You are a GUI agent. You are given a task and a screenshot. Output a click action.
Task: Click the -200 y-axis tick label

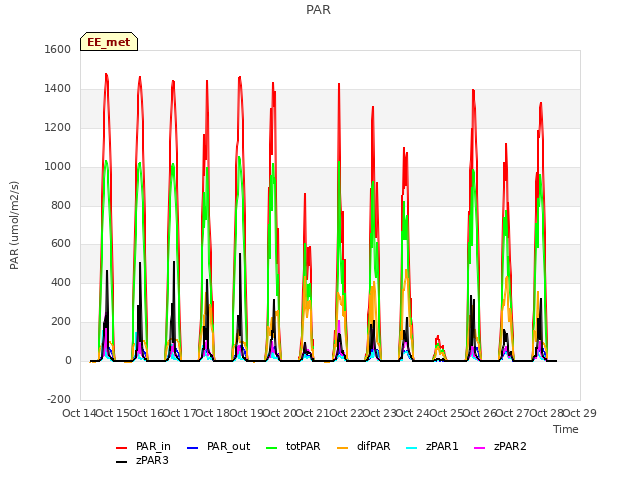pyautogui.click(x=59, y=399)
